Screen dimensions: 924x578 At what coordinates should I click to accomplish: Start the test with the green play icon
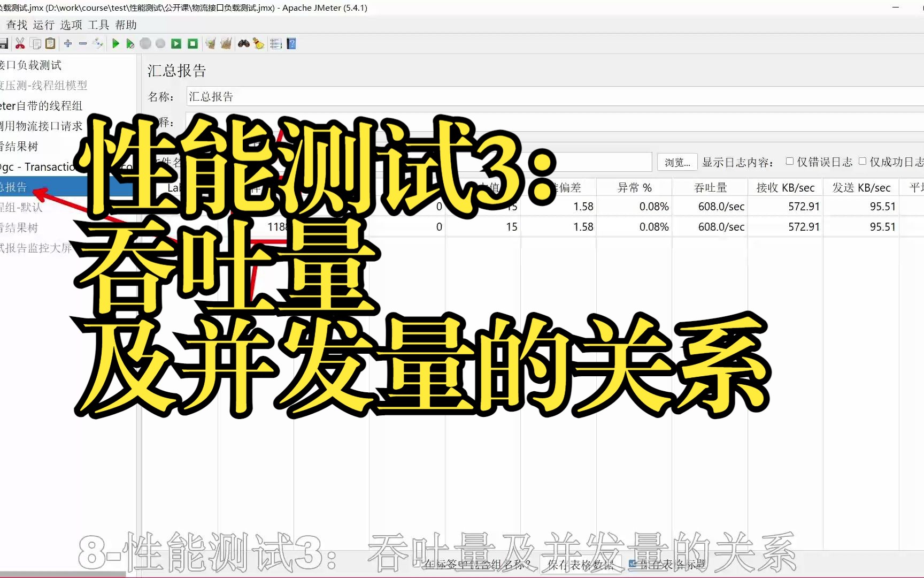pos(115,44)
